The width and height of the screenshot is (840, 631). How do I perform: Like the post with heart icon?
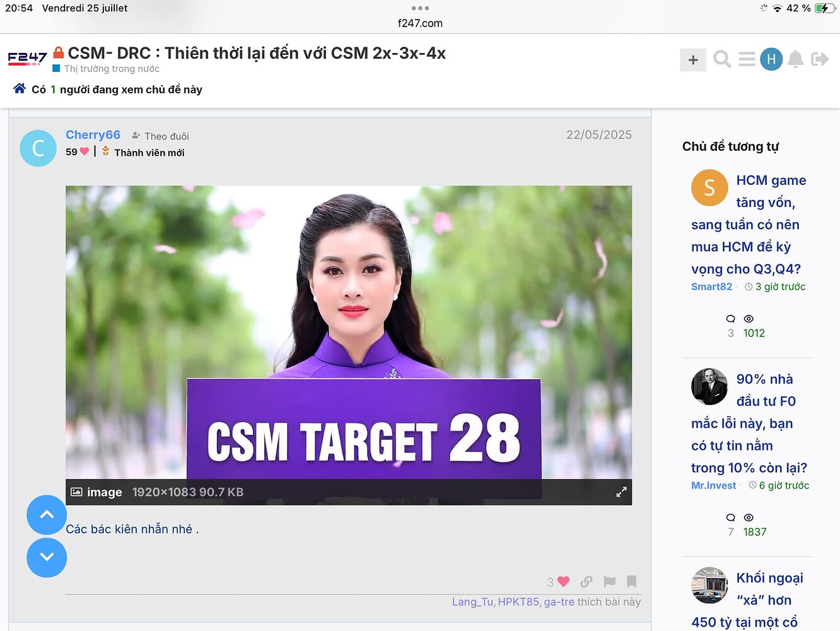pos(563,582)
